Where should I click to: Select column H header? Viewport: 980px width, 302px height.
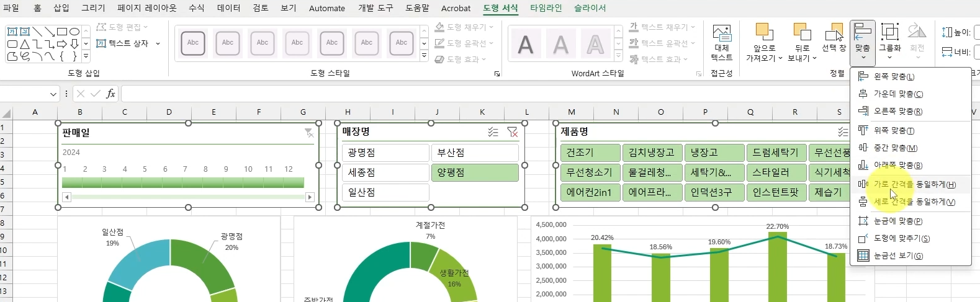point(348,112)
